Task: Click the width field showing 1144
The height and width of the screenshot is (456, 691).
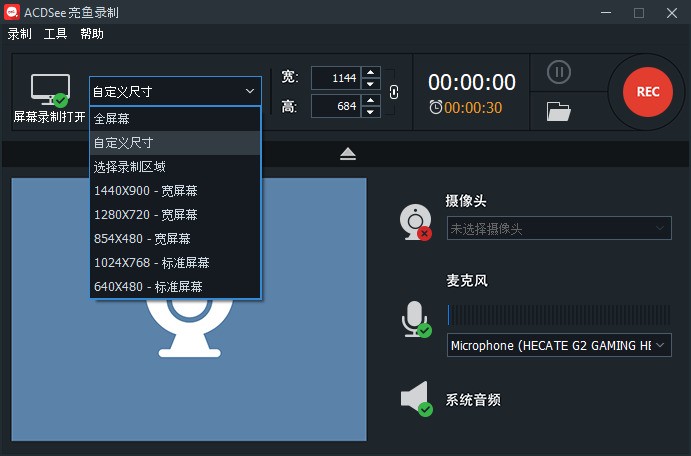Action: 336,78
